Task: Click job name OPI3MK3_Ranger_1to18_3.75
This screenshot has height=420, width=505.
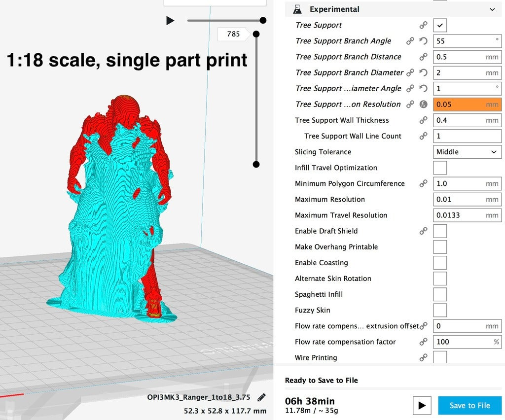Action: click(198, 397)
